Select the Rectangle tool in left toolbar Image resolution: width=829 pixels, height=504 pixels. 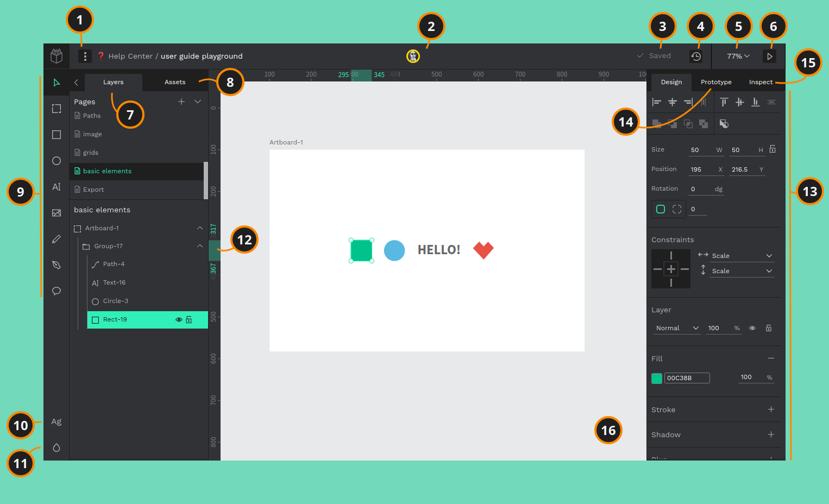coord(56,135)
